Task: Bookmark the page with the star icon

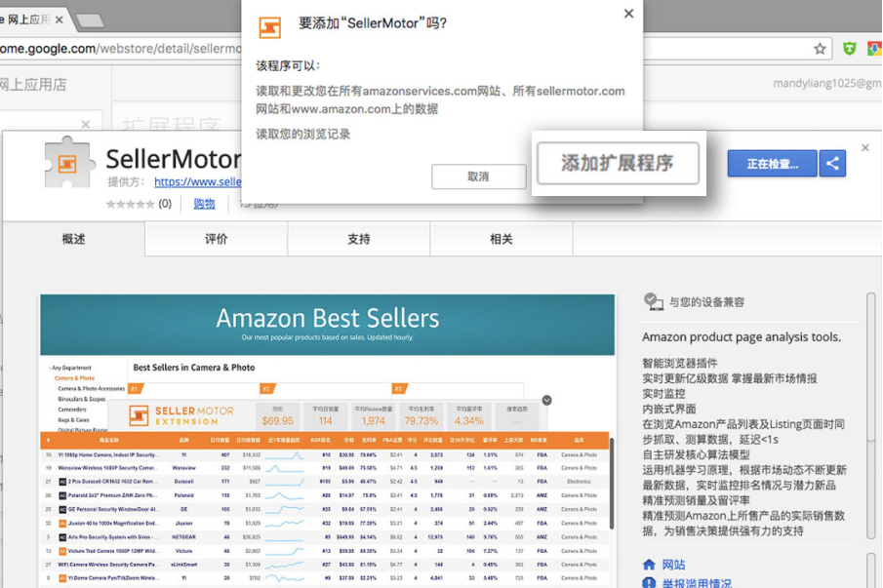Action: 820,49
